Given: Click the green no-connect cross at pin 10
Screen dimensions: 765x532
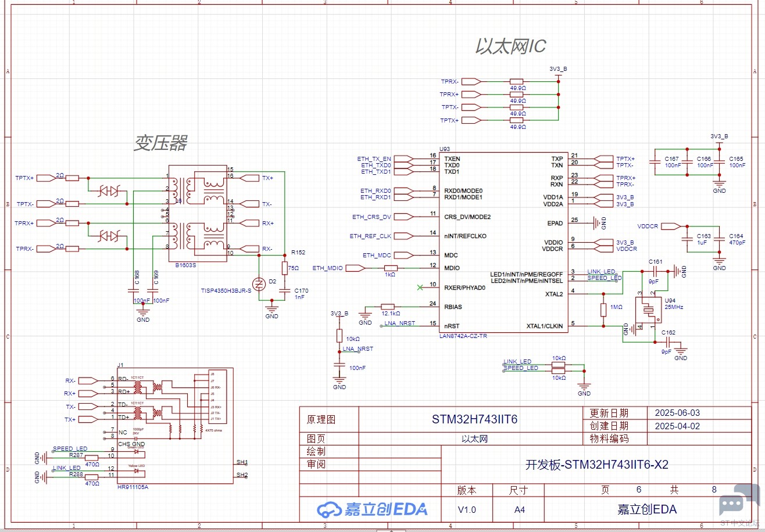Looking at the screenshot, I should [x=420, y=287].
